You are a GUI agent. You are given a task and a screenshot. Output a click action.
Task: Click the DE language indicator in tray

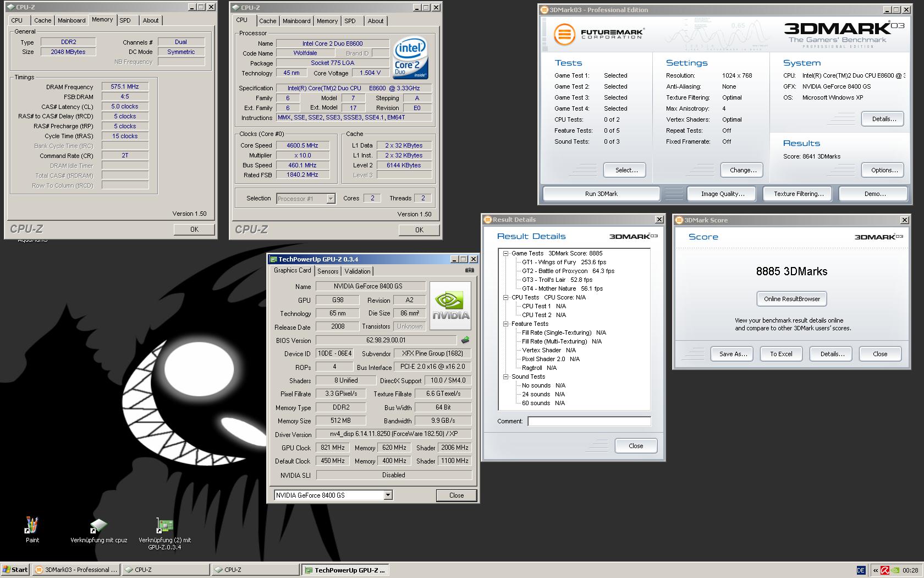pyautogui.click(x=861, y=570)
